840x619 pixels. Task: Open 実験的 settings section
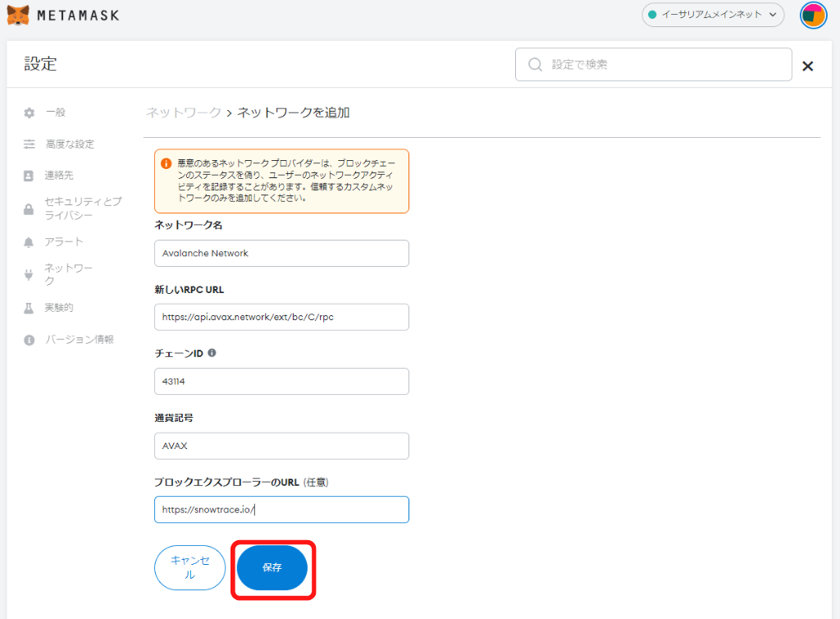[59, 308]
